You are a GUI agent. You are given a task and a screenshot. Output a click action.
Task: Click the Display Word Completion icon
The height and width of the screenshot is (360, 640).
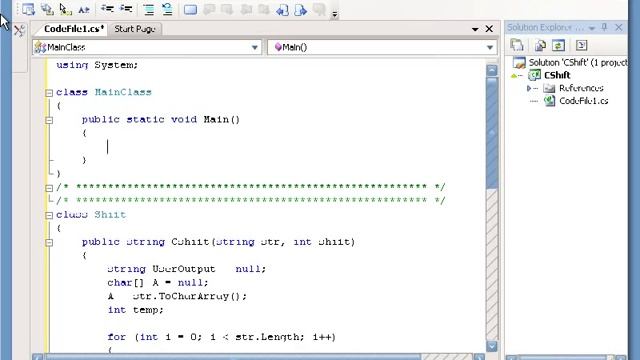(84, 9)
